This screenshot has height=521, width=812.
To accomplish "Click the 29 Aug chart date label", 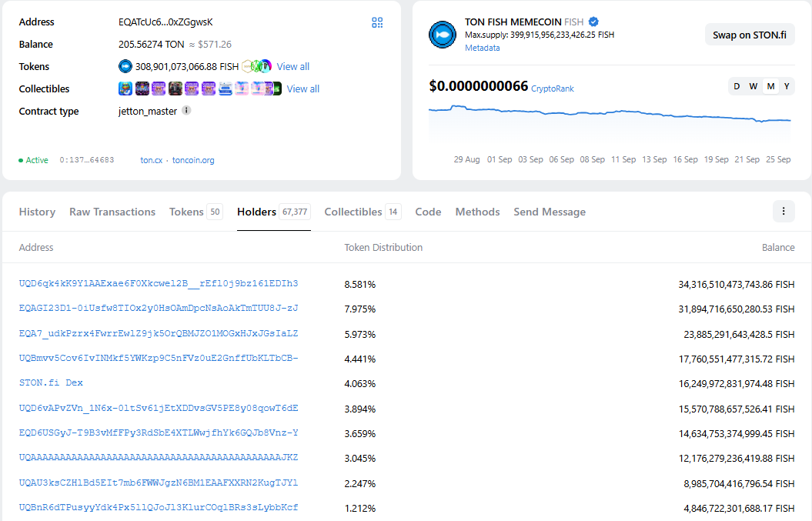I will (466, 159).
